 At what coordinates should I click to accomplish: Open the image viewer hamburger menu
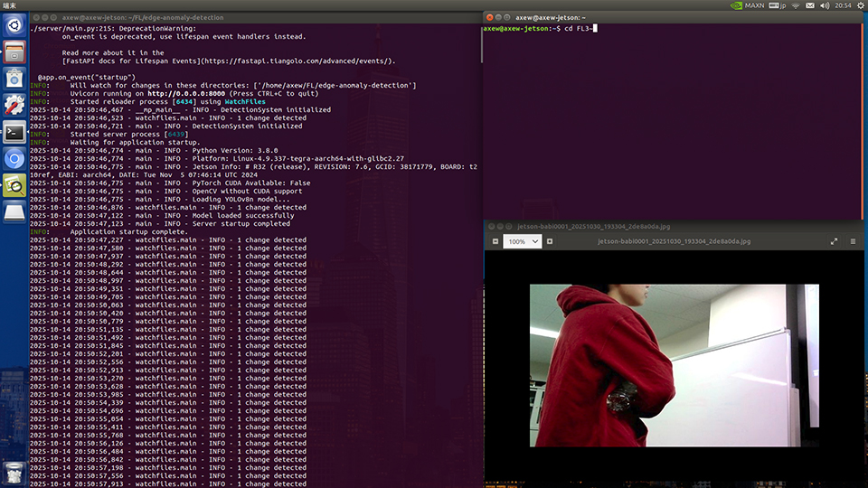click(853, 242)
